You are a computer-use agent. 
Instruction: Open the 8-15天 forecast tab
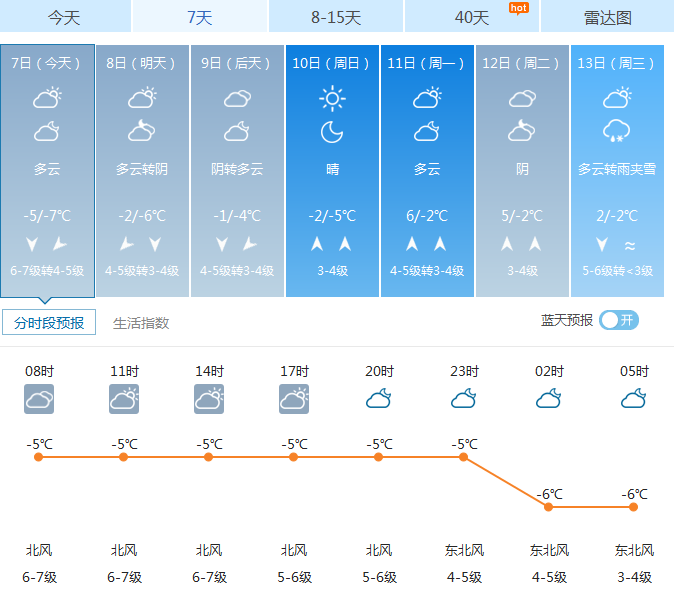[x=336, y=16]
